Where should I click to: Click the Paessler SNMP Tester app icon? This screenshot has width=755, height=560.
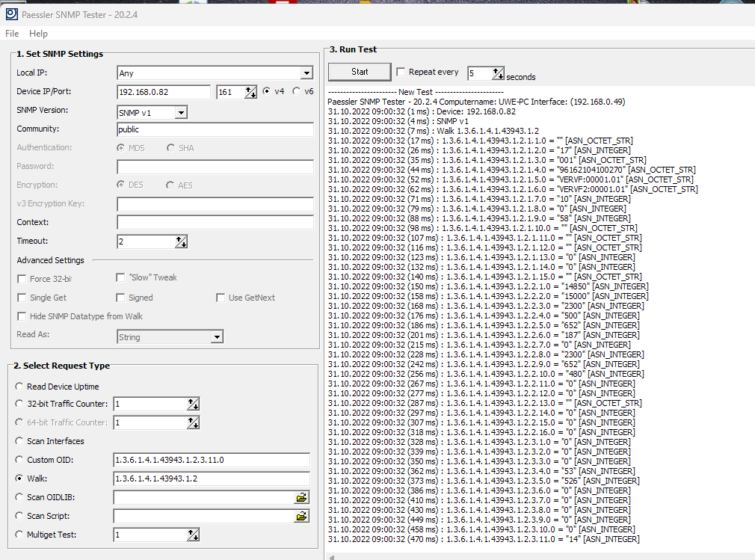tap(11, 14)
